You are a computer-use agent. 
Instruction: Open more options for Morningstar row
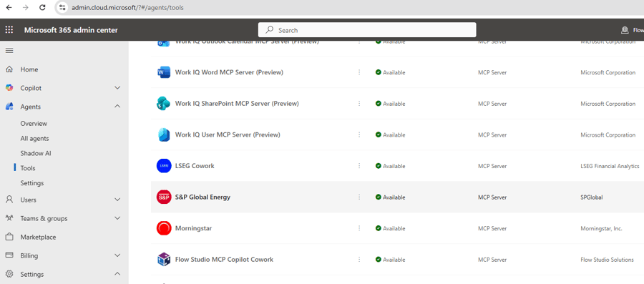[359, 228]
